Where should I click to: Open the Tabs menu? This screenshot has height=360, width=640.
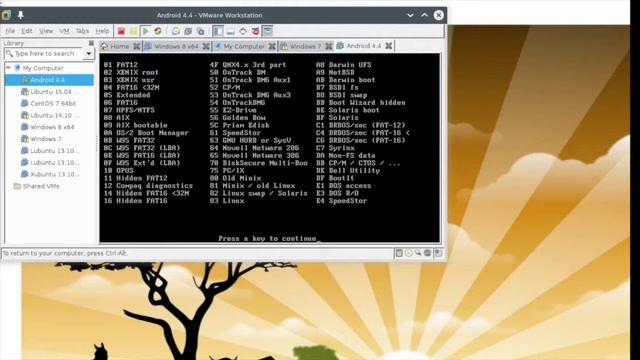point(82,31)
